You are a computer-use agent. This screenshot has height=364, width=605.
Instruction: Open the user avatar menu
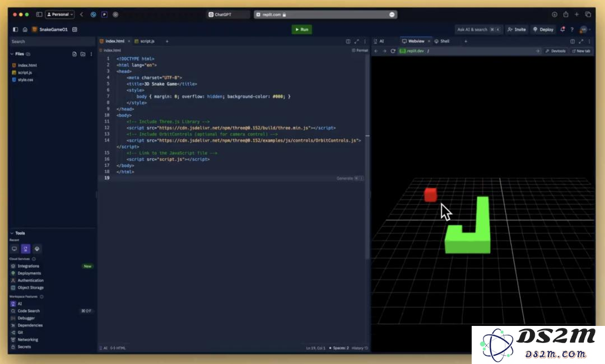tap(584, 29)
